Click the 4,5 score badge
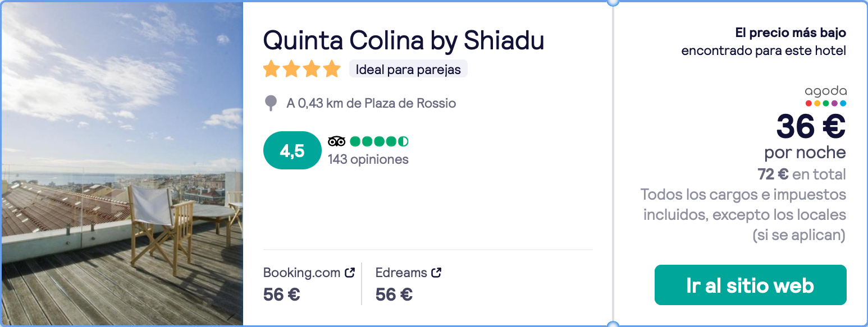 [x=292, y=150]
